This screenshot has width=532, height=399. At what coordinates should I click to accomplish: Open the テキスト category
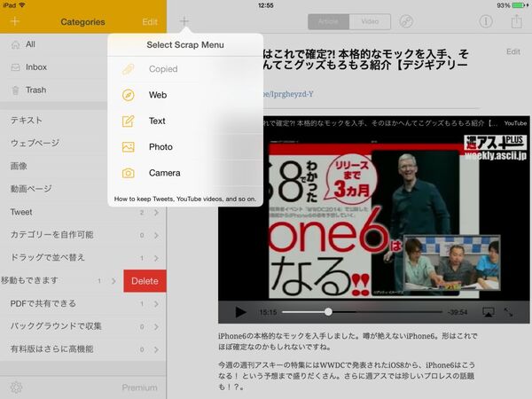pos(53,121)
